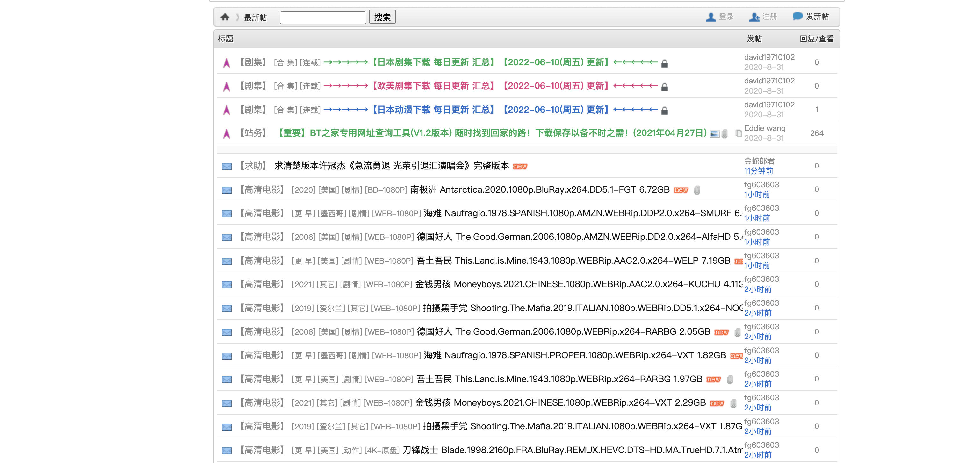The image size is (980, 463).
Task: Open the 许冠杰 演唱会 完整版本 request thread
Action: 391,166
